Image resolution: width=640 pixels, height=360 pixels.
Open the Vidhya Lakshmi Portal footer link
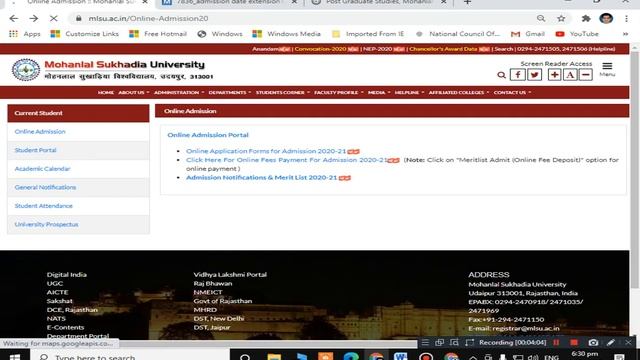coord(230,275)
